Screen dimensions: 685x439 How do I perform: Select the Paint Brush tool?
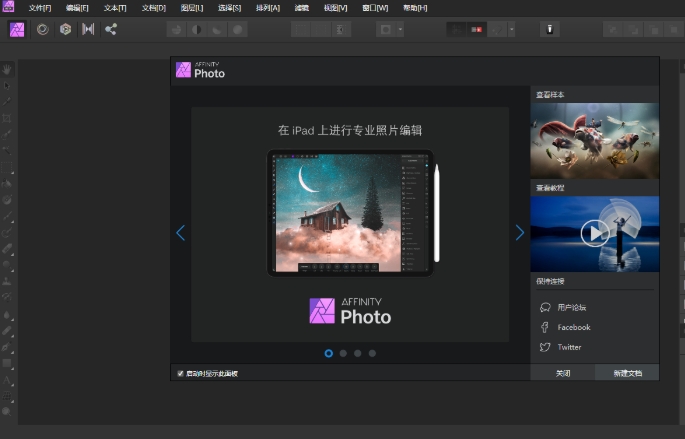(7, 216)
